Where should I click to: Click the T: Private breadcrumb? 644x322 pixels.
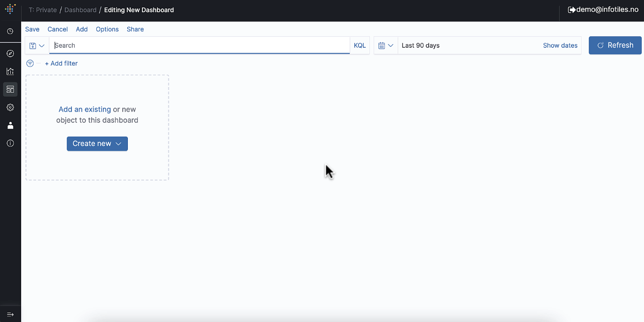43,10
